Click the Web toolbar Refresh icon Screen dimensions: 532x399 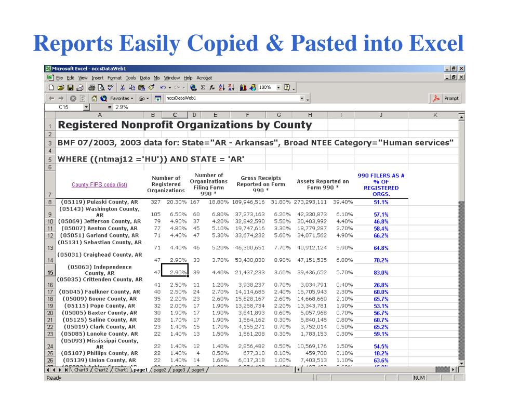pos(83,98)
